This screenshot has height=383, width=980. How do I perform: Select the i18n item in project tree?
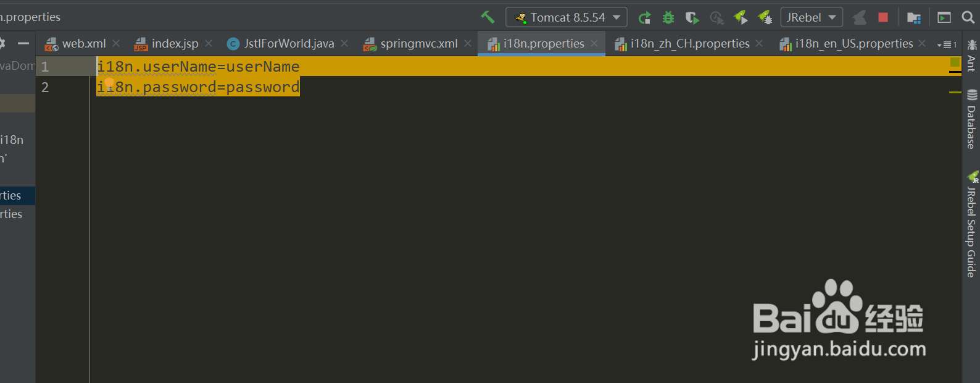[x=12, y=140]
